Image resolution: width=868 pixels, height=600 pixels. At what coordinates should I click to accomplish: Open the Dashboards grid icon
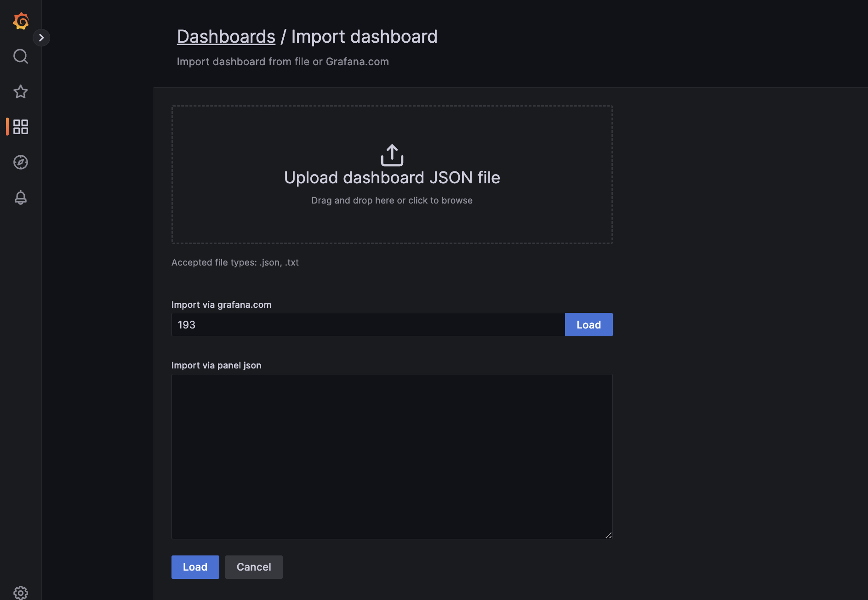21,127
